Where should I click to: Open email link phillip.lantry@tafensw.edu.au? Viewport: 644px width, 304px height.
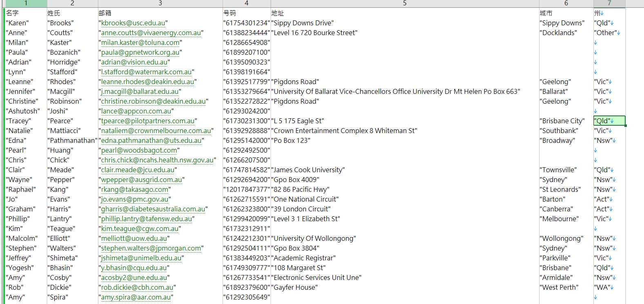tap(146, 219)
